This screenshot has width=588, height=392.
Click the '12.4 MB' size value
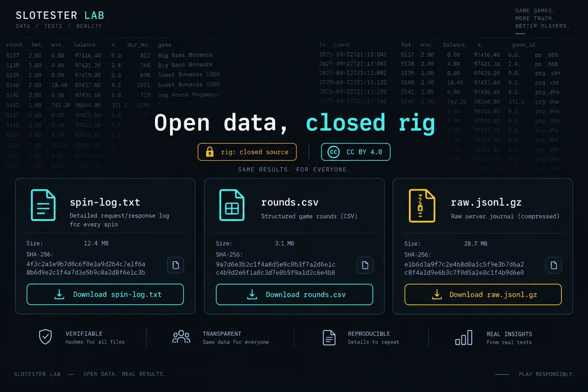96,243
